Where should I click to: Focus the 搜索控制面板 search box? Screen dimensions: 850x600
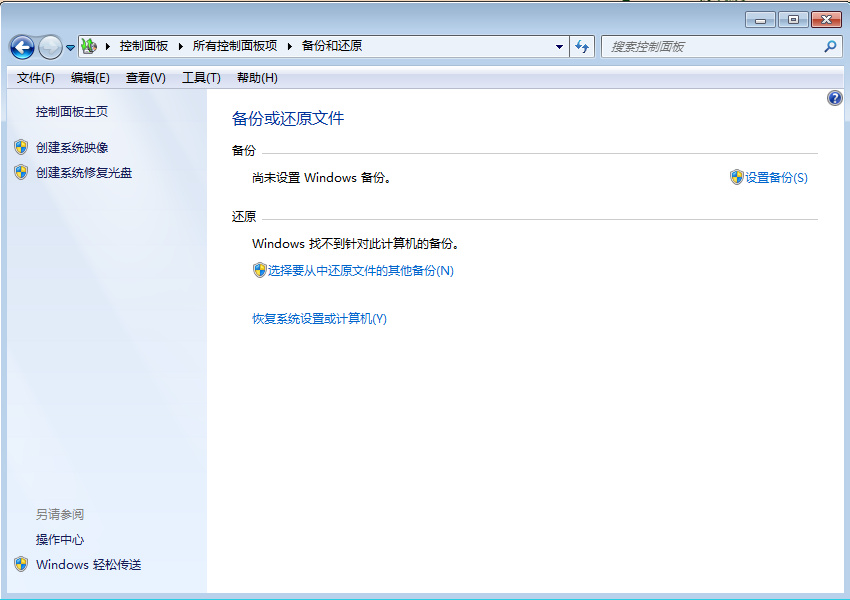click(x=712, y=47)
